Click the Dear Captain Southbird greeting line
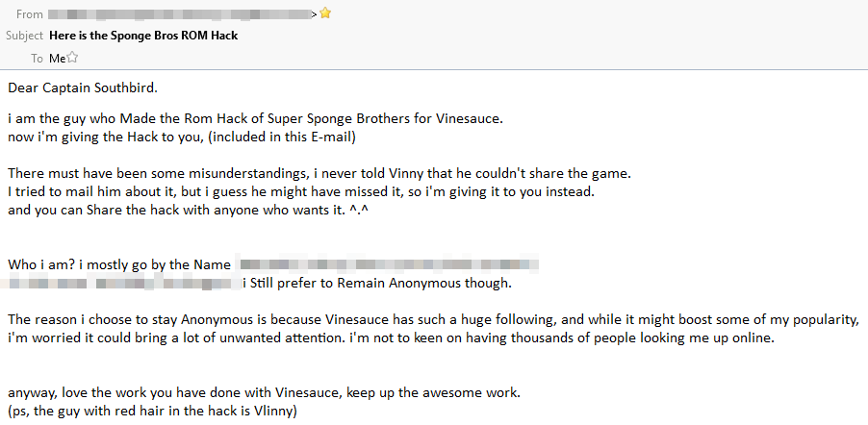 [83, 87]
